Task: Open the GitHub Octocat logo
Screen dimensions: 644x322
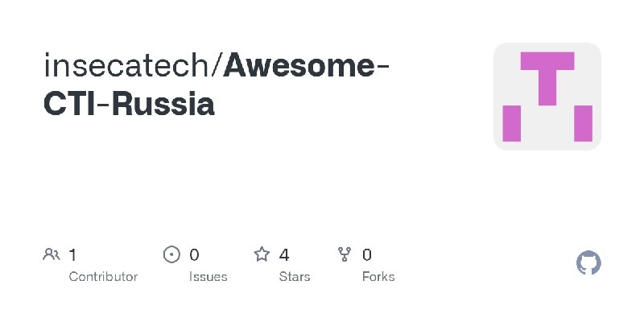Action: tap(588, 263)
